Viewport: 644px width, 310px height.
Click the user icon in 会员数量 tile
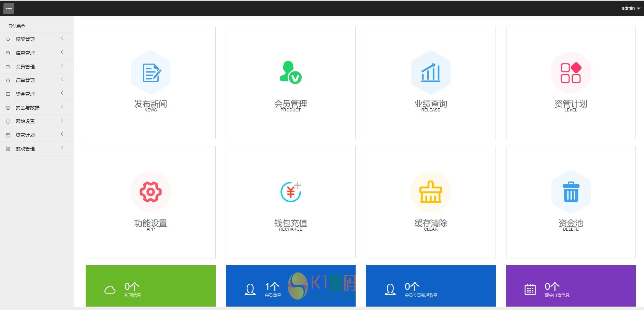point(250,289)
